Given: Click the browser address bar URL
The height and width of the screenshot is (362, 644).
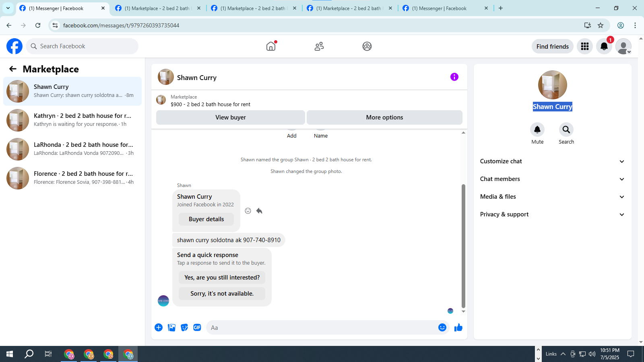Looking at the screenshot, I should pyautogui.click(x=121, y=25).
